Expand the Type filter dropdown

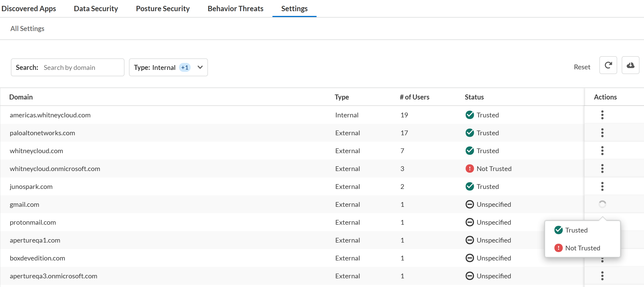[200, 67]
